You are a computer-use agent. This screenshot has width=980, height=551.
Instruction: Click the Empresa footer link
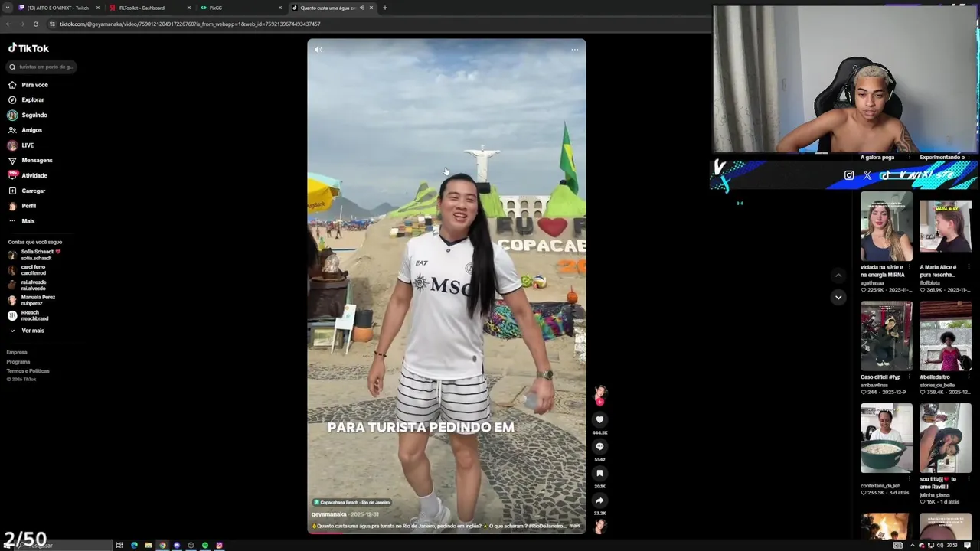(x=17, y=353)
